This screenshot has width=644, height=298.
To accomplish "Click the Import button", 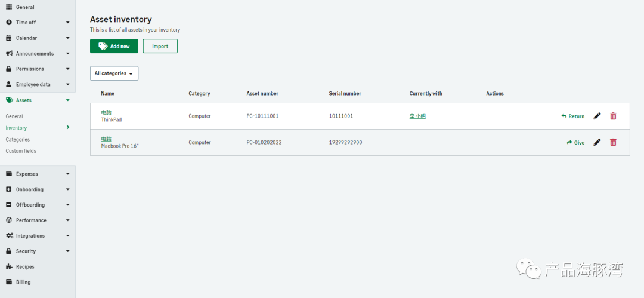I will pyautogui.click(x=160, y=46).
